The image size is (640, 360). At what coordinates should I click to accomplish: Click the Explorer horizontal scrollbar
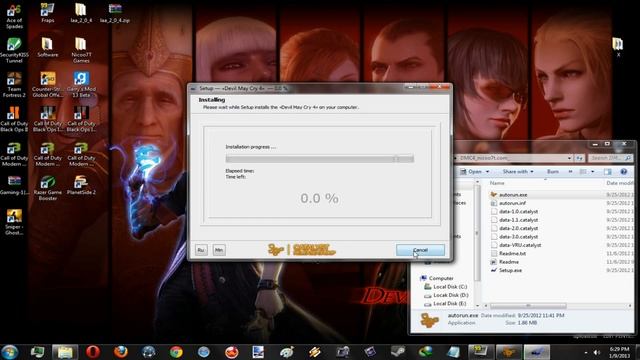pos(528,306)
